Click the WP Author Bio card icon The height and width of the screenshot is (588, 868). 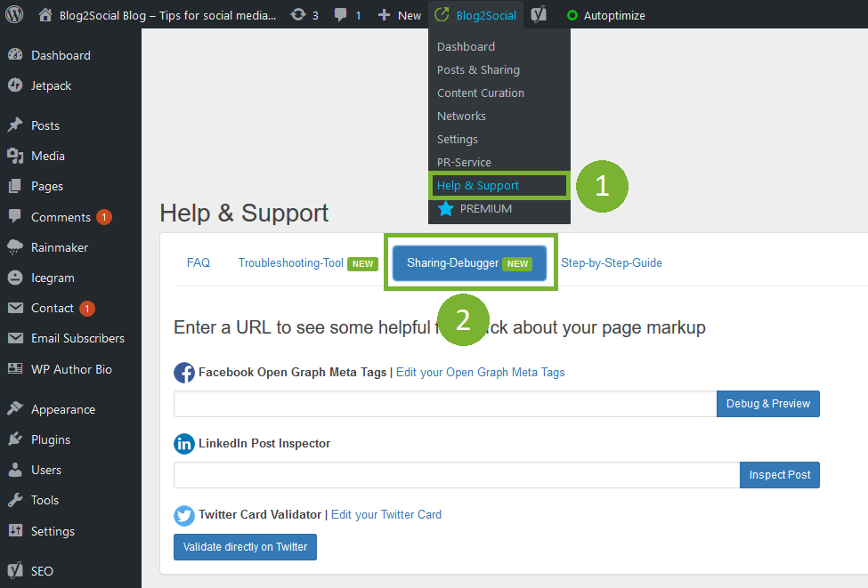[x=15, y=368]
